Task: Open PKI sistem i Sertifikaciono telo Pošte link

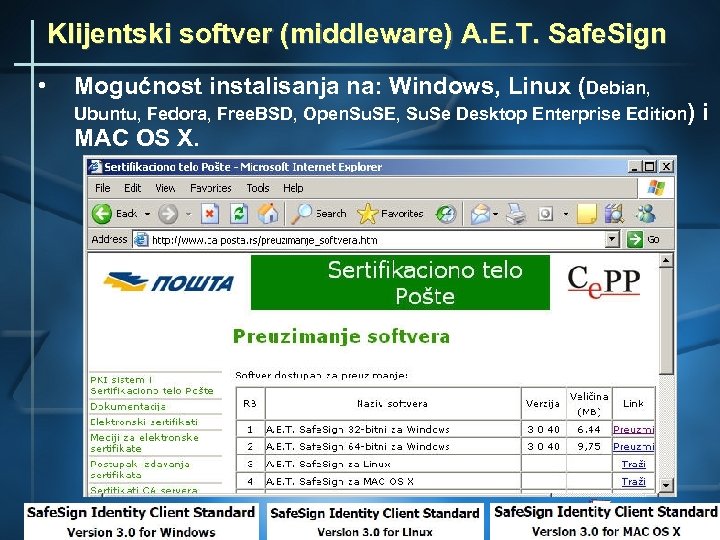Action: click(x=152, y=385)
